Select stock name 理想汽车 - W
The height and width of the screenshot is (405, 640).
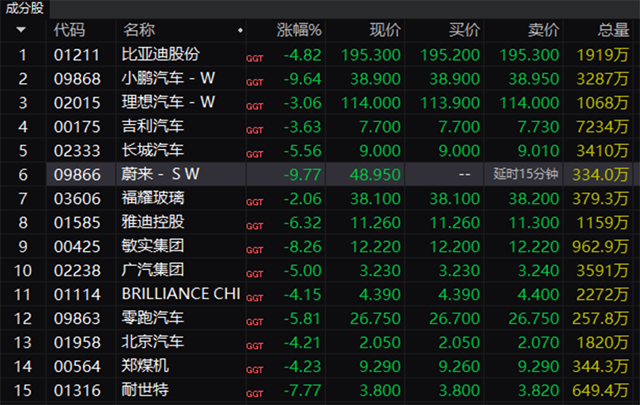point(168,102)
